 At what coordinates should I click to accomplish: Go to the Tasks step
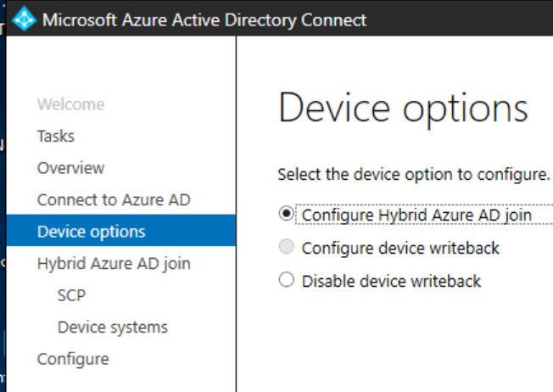[56, 136]
